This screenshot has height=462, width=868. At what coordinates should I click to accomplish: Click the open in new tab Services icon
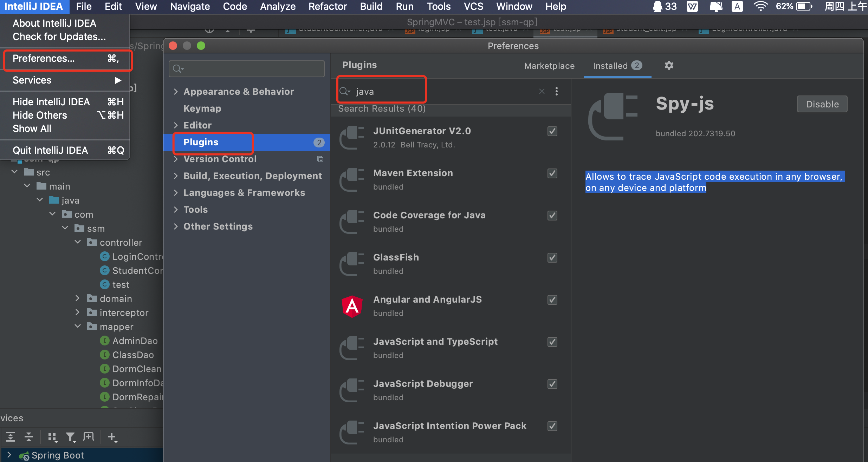(x=89, y=437)
